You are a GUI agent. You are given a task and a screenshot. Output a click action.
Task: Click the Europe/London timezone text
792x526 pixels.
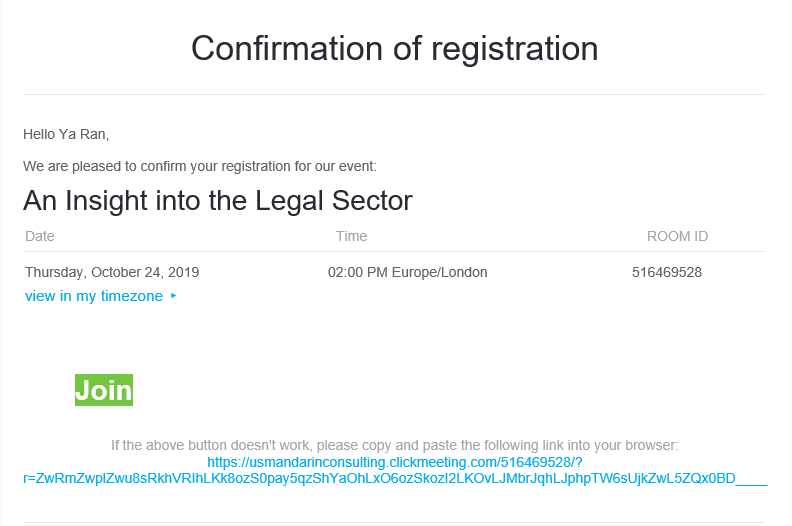(439, 272)
